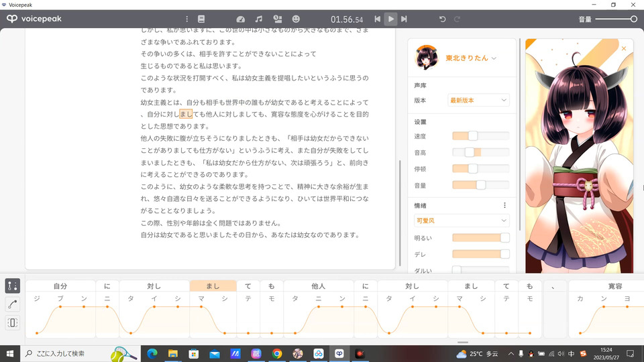Viewport: 644px width, 362px height.
Task: Open Microsoft Edge from the taskbar
Action: coord(152,353)
